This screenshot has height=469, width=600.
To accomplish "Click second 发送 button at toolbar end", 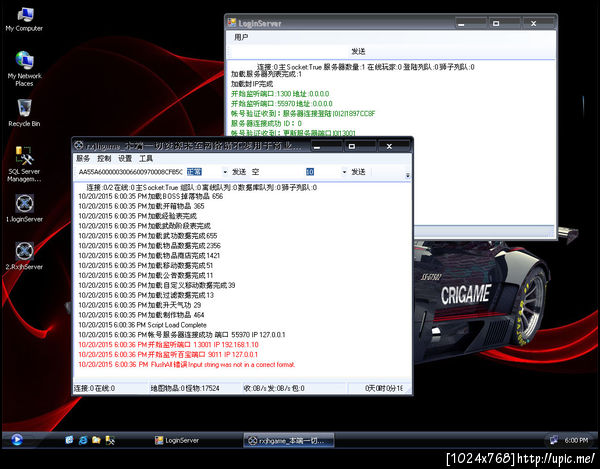I will (358, 172).
